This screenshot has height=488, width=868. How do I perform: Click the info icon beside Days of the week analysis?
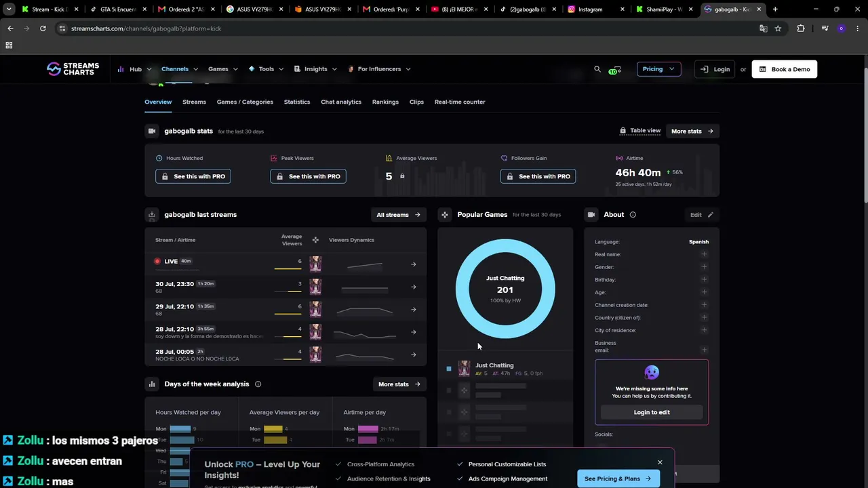point(258,384)
